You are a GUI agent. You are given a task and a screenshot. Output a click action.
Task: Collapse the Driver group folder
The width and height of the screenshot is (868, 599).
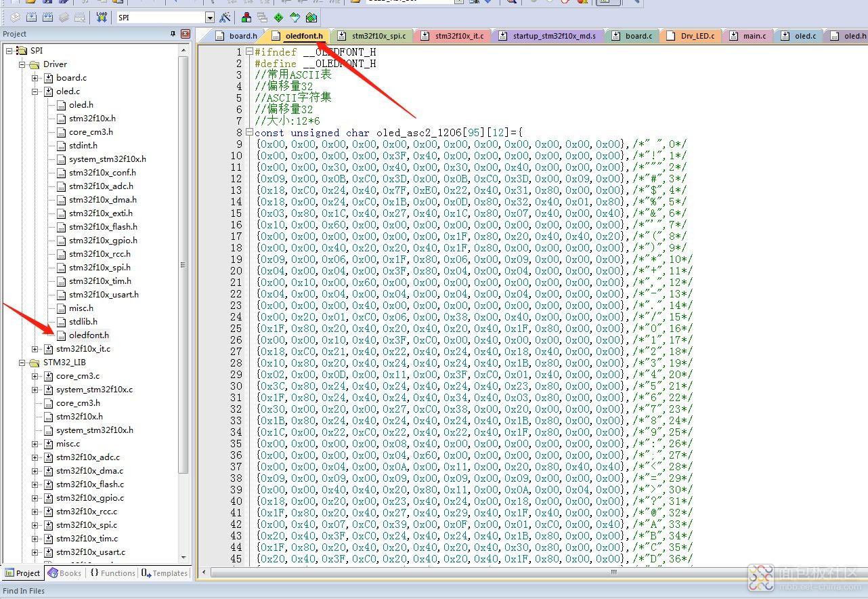click(x=22, y=64)
